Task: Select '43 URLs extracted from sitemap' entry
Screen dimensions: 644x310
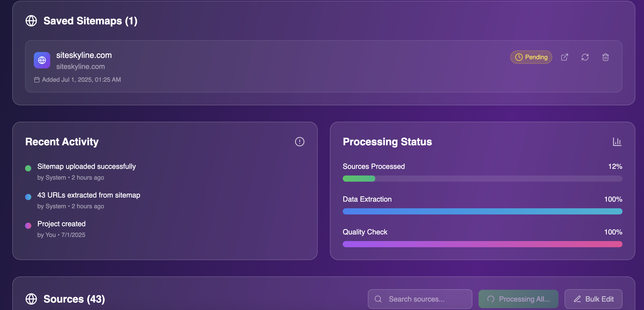Action: coord(89,195)
